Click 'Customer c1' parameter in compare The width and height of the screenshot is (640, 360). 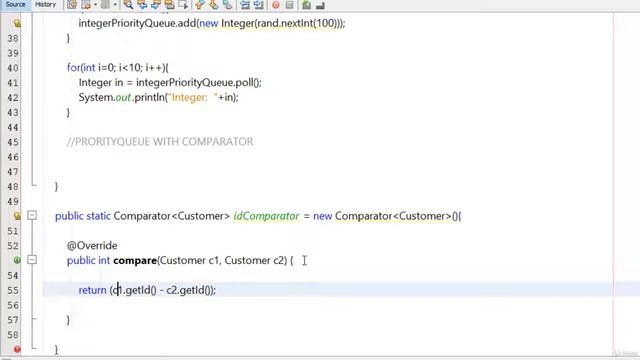[189, 260]
